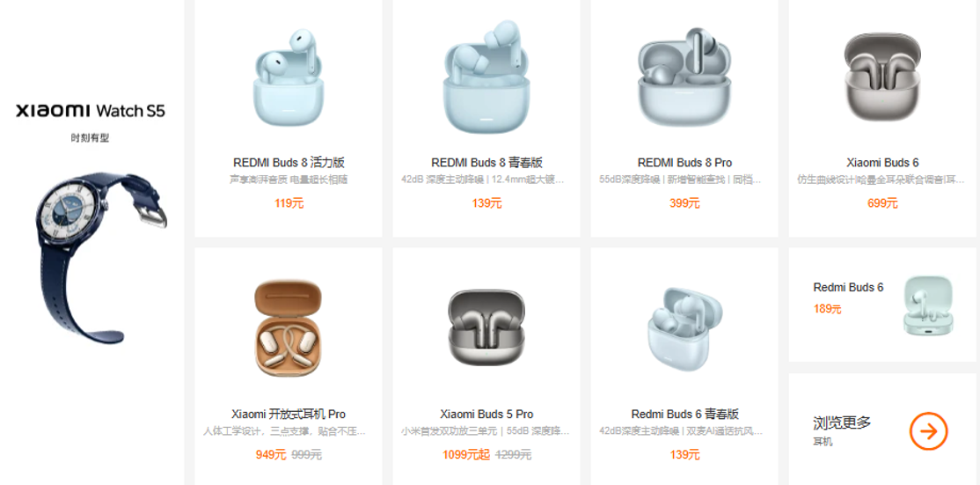
Task: Open Xiaomi 开放式耳机 Pro product image
Action: click(289, 328)
